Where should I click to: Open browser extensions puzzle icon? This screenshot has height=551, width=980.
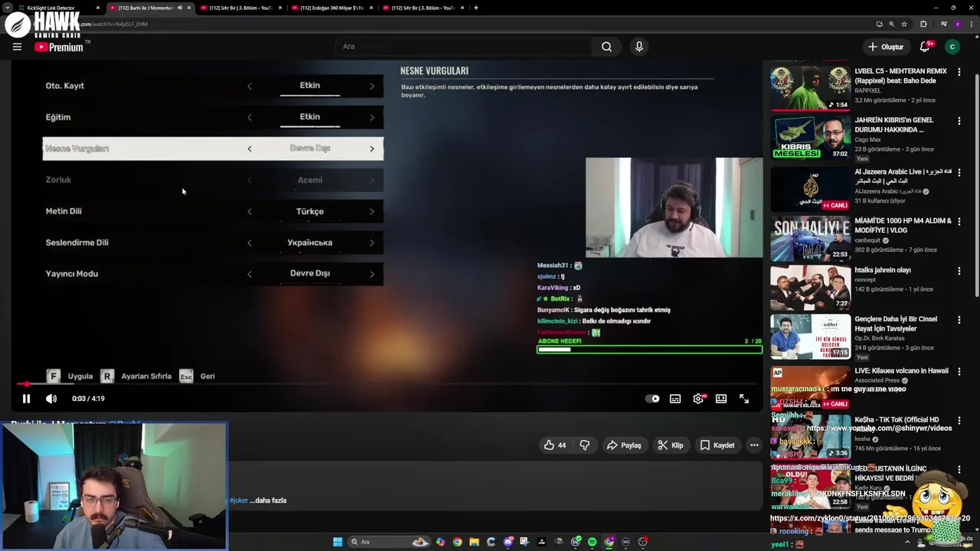923,24
